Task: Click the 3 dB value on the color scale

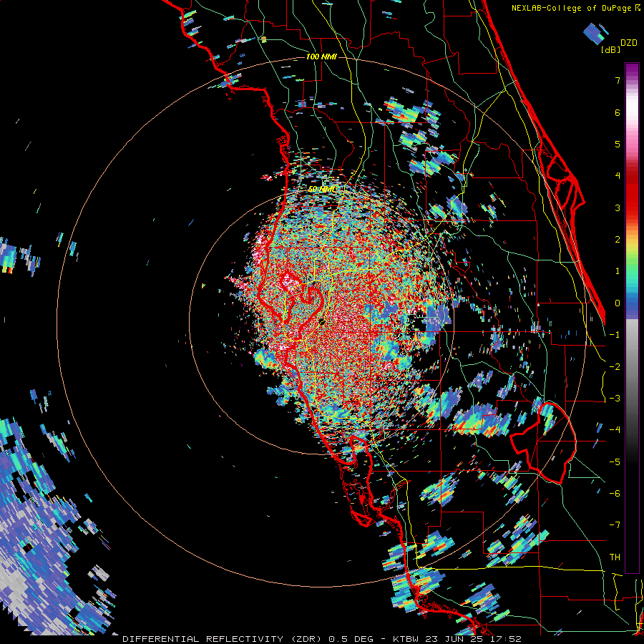Action: point(618,208)
